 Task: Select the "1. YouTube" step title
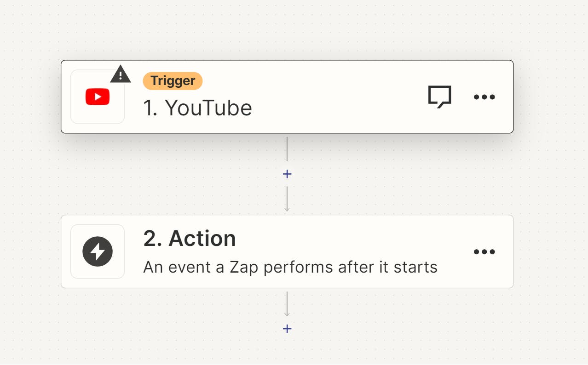point(198,108)
